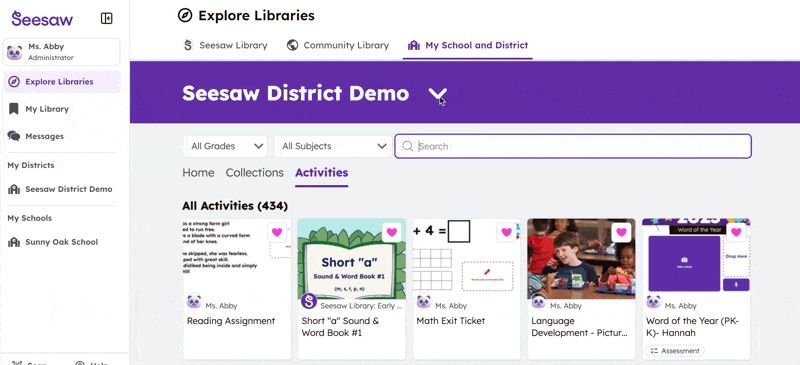Switch to the Community Library tab
The height and width of the screenshot is (365, 800).
[338, 45]
